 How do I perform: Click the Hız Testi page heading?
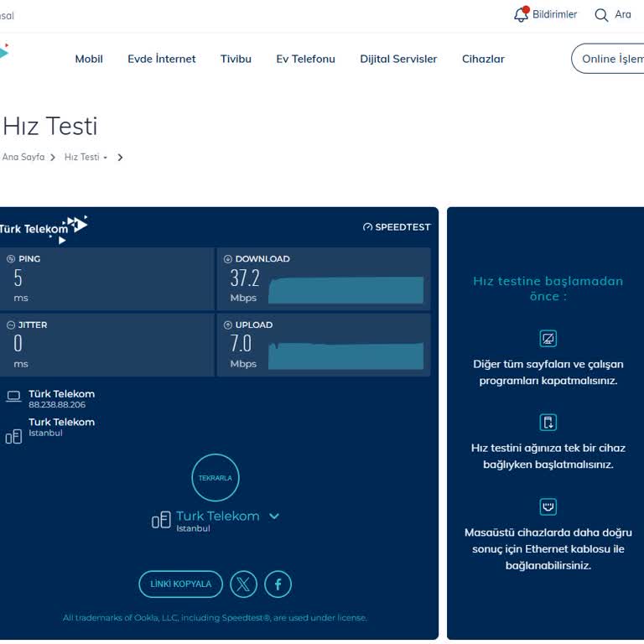tap(50, 126)
